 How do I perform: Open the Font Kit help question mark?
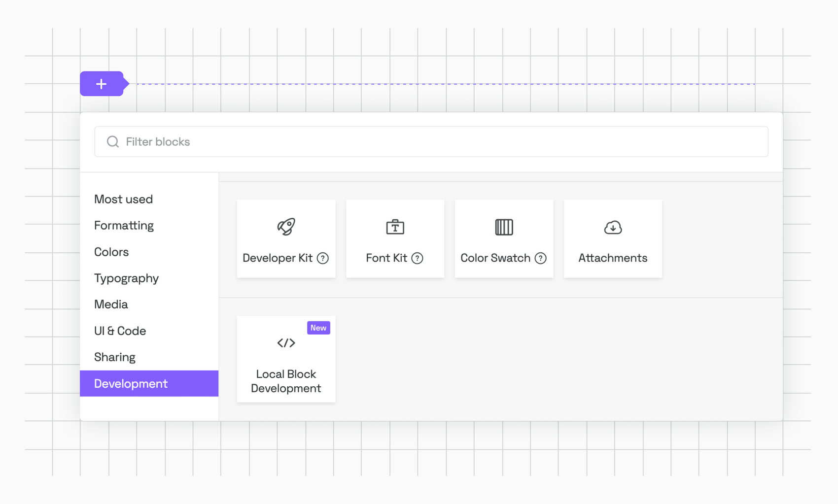(x=417, y=258)
